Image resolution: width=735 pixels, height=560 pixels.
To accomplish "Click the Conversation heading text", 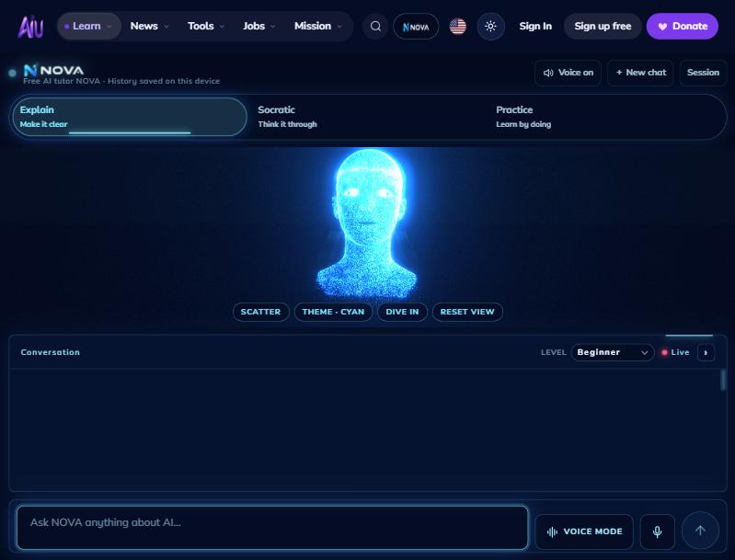I will pos(51,352).
